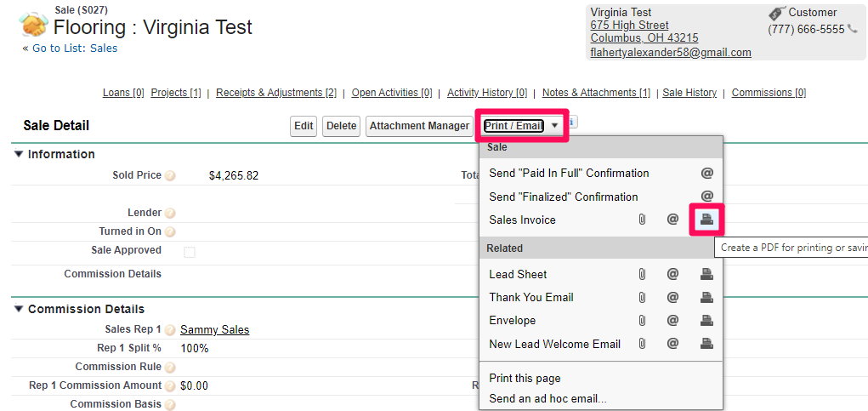Image resolution: width=868 pixels, height=411 pixels.
Task: Email the "Paid In Full" Confirmation via @ icon
Action: [707, 174]
